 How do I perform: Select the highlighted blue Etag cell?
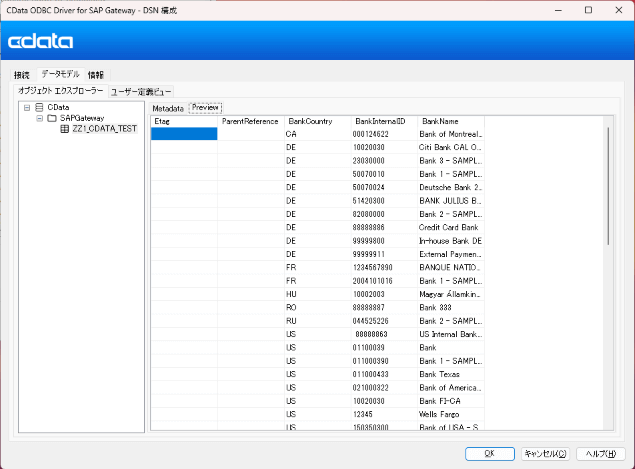(184, 134)
